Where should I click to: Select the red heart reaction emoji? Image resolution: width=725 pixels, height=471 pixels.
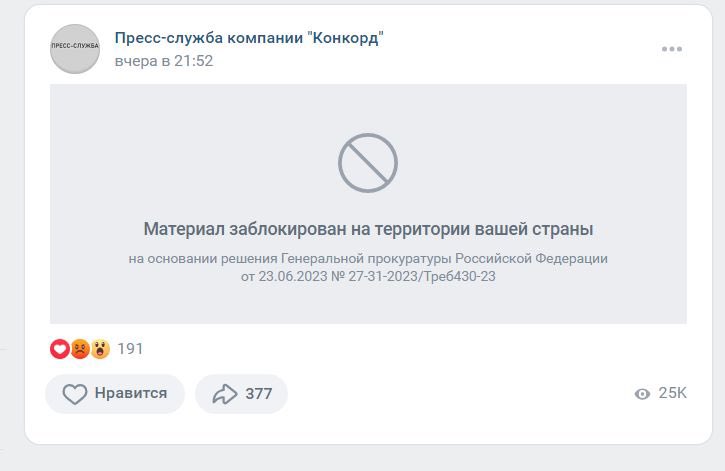[60, 349]
